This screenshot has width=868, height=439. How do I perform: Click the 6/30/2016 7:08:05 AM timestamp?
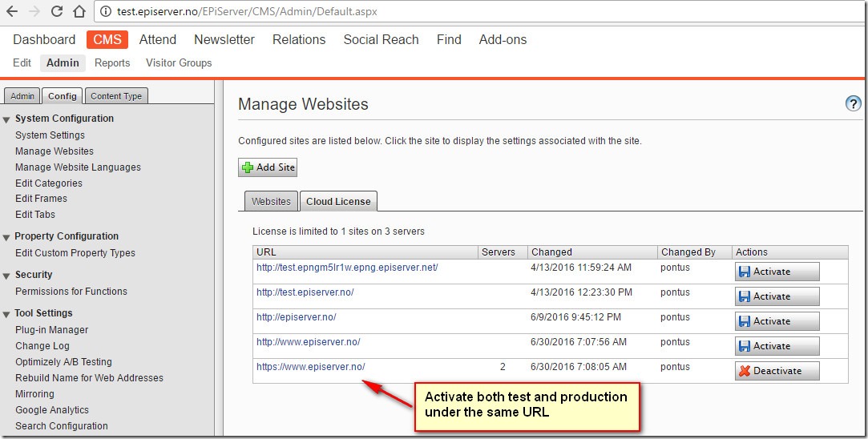point(579,367)
